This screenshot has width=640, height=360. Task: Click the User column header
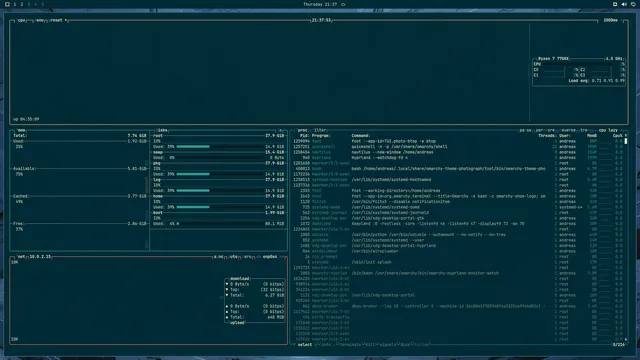point(565,136)
